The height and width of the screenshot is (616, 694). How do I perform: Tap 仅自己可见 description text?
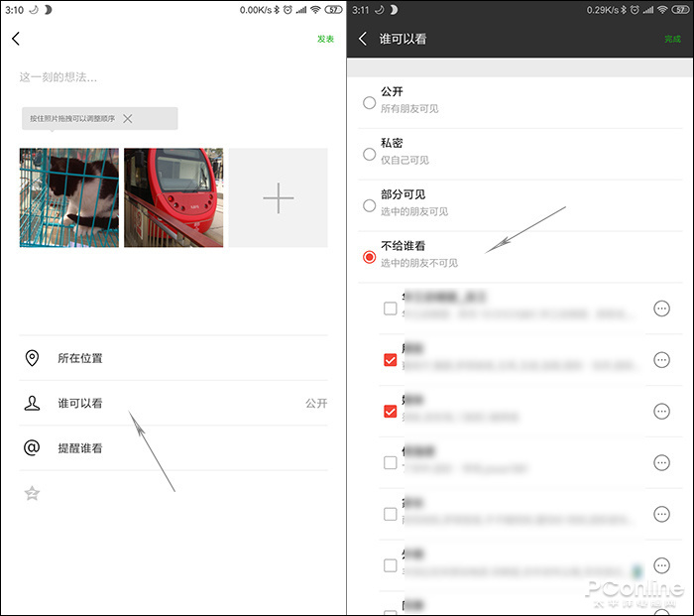point(405,160)
